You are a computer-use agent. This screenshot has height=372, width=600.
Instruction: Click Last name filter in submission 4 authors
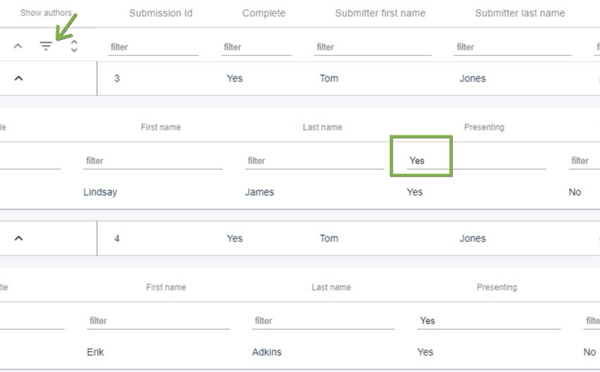(x=323, y=321)
